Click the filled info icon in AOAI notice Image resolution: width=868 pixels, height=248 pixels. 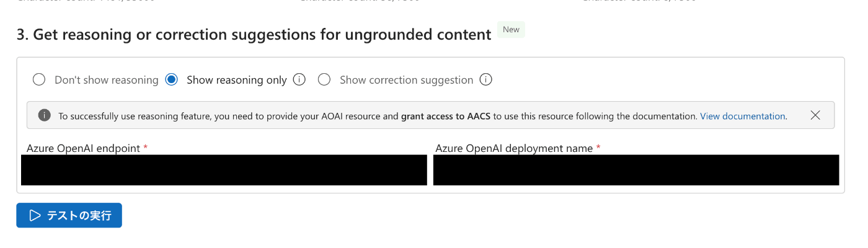pyautogui.click(x=44, y=115)
